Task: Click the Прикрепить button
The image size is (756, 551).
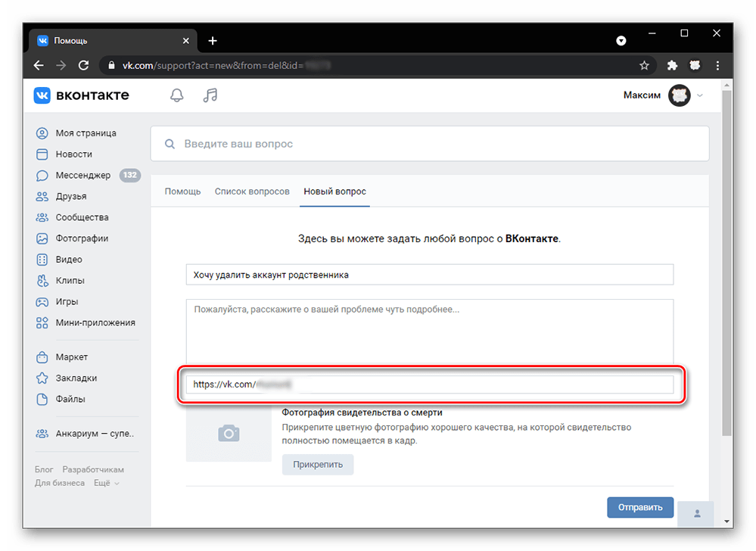Action: [318, 465]
